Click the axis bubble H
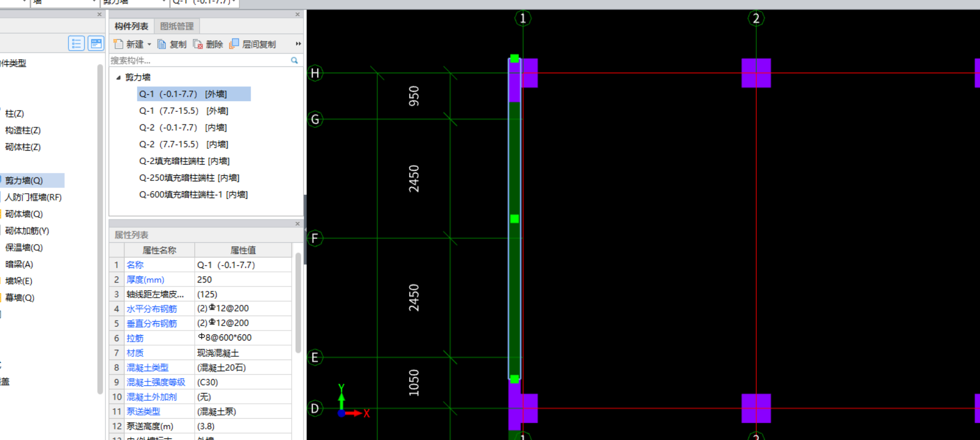This screenshot has width=980, height=440. (x=315, y=73)
